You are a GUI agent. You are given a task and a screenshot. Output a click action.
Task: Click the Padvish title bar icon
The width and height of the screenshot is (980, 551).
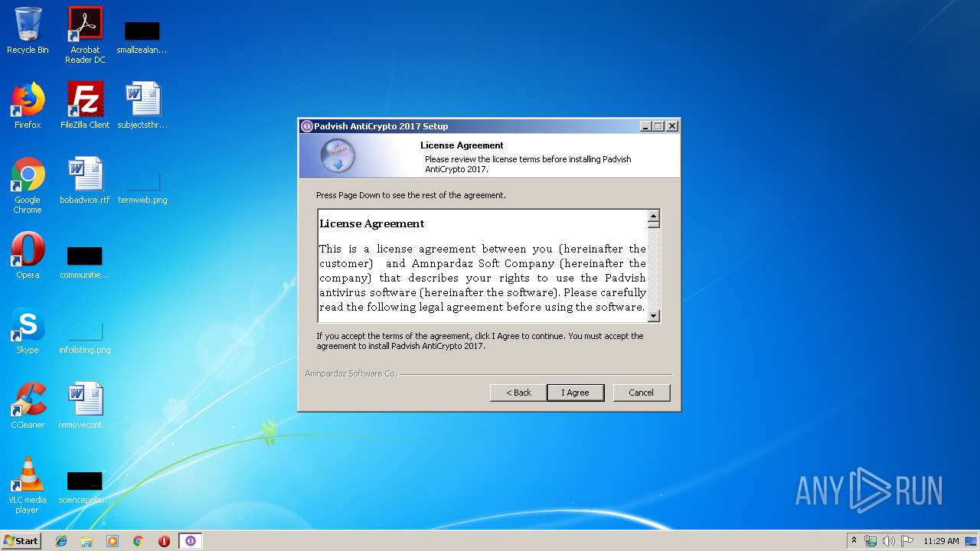pos(307,126)
